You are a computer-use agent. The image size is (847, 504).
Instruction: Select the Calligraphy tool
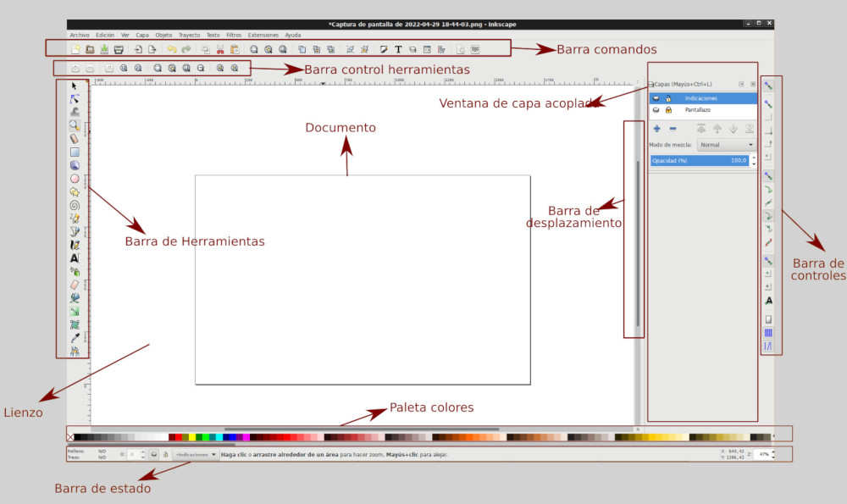click(x=75, y=245)
